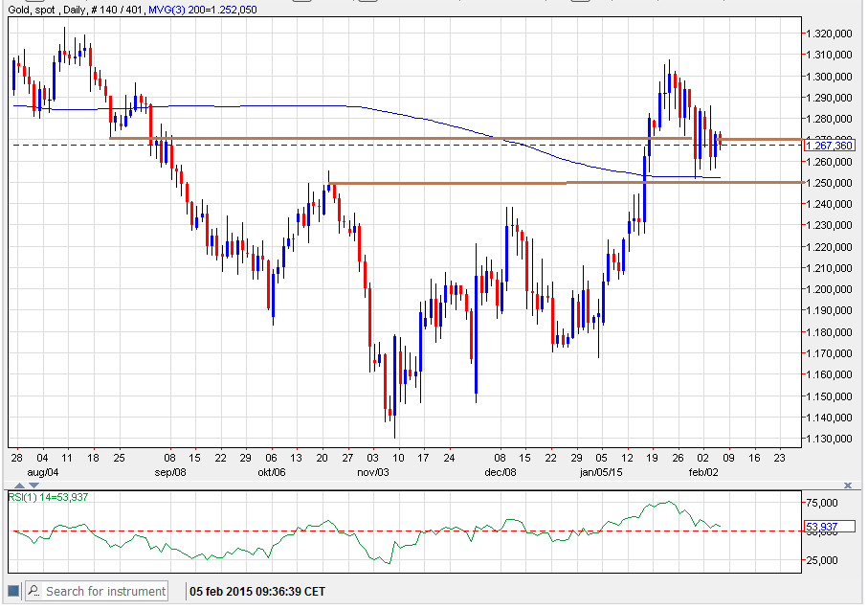
Task: Click the nov/03 date axis label
Action: click(x=372, y=473)
